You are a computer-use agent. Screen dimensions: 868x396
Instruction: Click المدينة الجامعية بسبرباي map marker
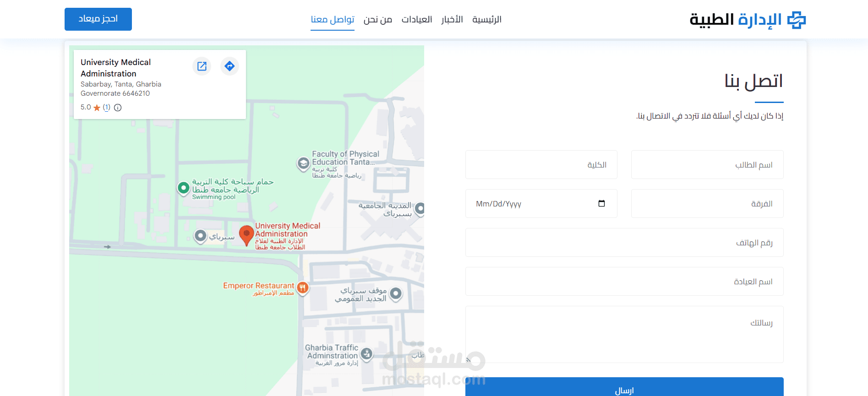419,209
